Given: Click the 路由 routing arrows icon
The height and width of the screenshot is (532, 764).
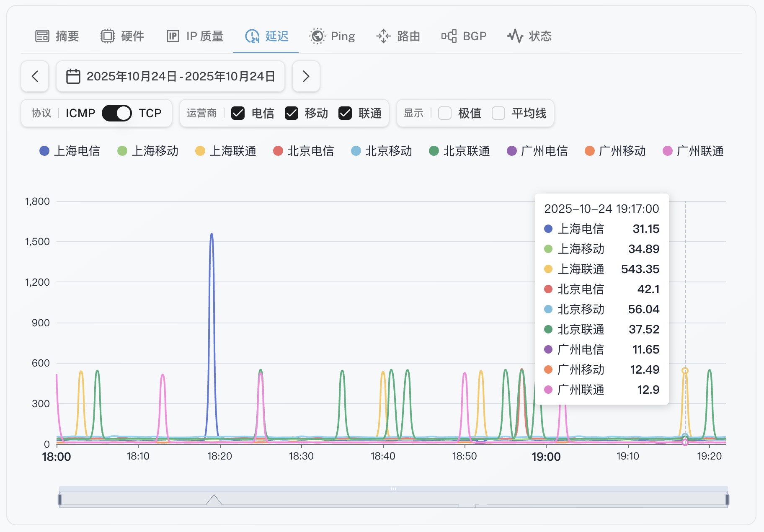Looking at the screenshot, I should (383, 36).
